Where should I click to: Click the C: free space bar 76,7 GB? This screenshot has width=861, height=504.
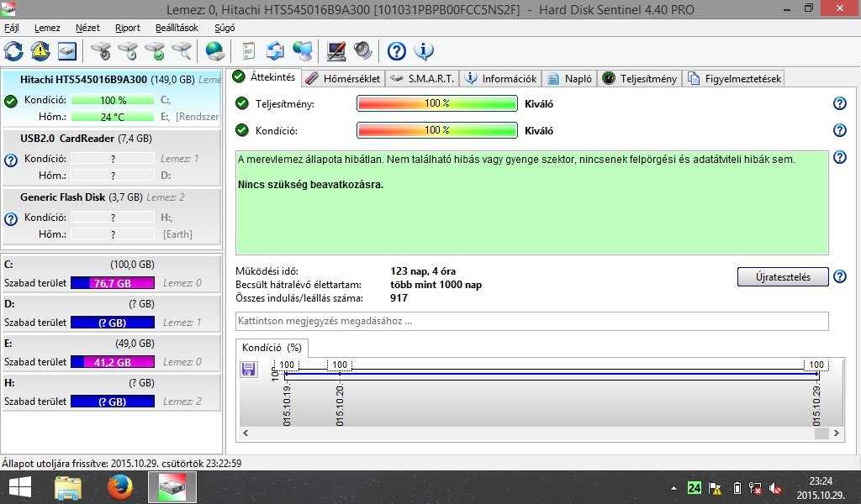click(113, 283)
